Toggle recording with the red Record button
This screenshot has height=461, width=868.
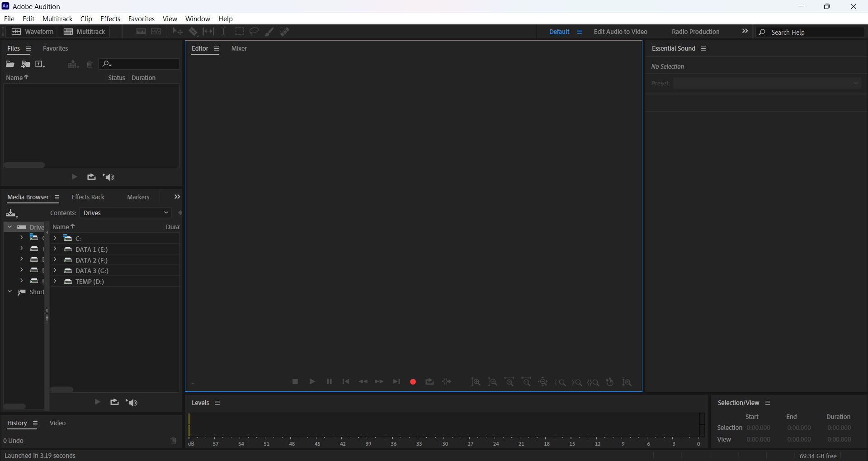tap(413, 382)
